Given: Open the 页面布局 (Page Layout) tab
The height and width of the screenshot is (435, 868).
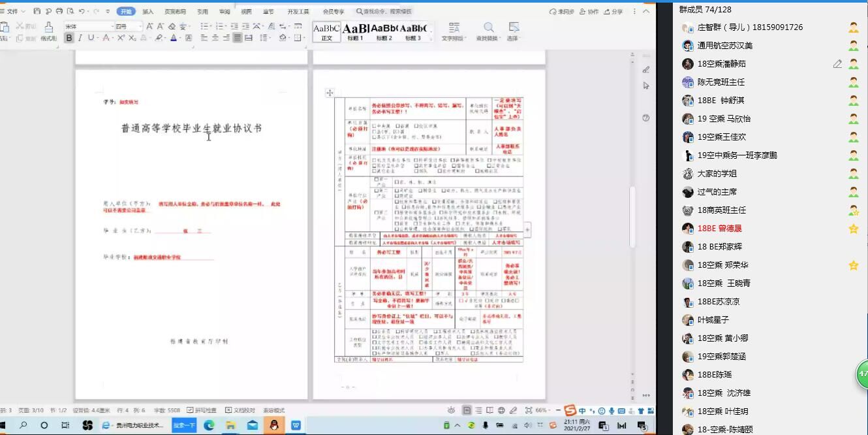Looking at the screenshot, I should (175, 12).
